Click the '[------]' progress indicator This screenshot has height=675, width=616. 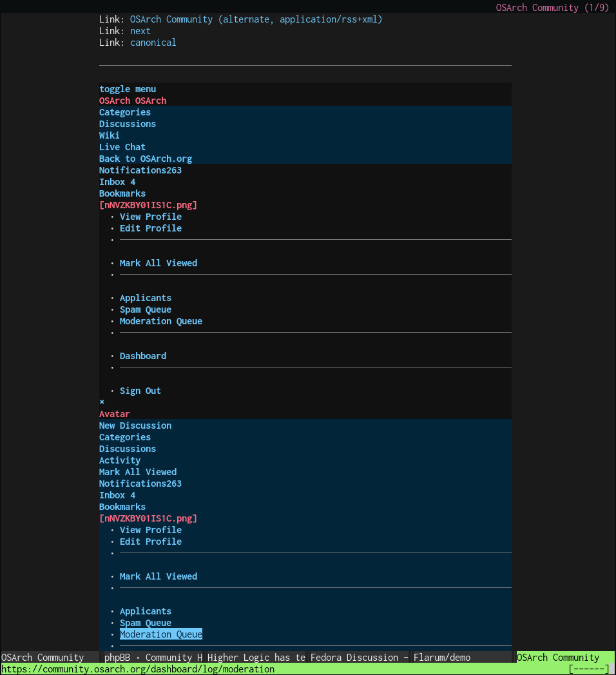[x=589, y=669]
